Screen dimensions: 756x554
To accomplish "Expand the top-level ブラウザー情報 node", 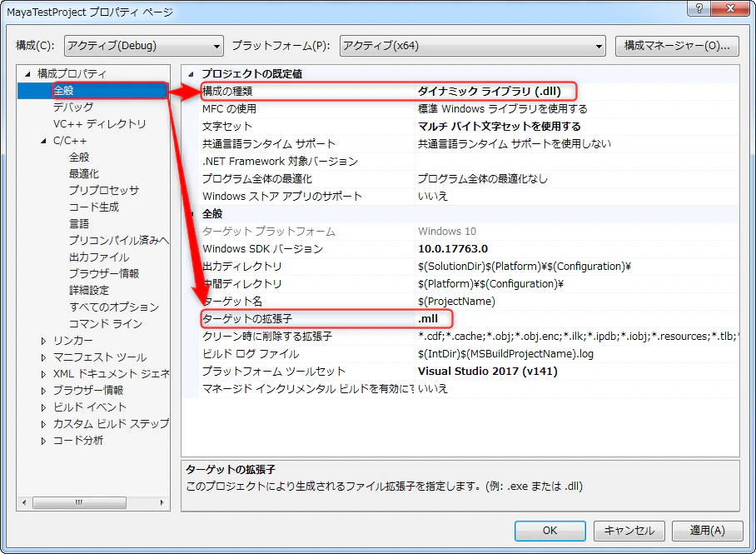I will point(43,391).
